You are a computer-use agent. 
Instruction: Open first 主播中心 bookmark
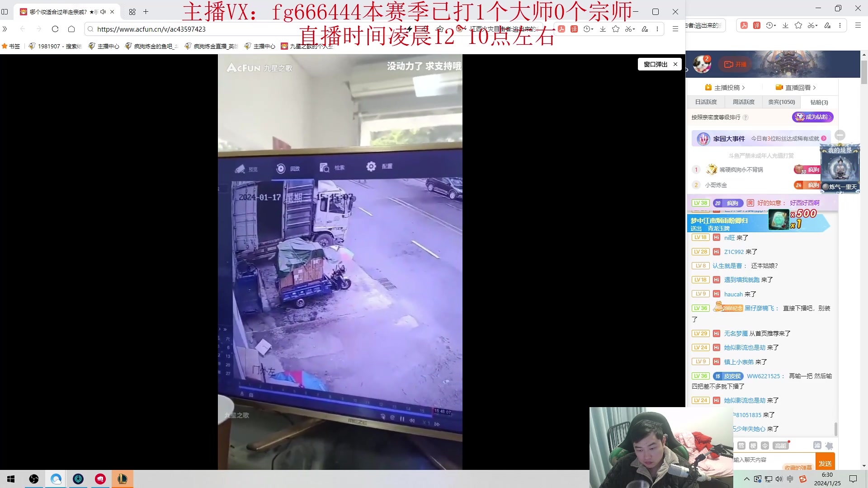pos(104,46)
